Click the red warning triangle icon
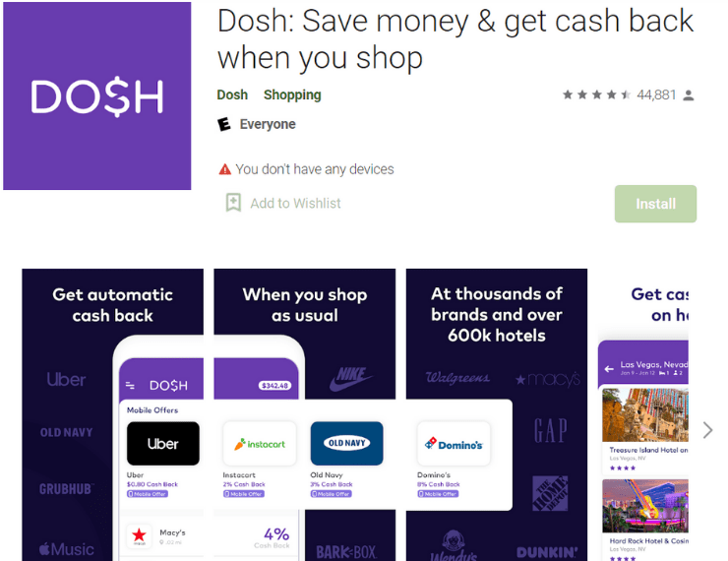 pos(224,169)
